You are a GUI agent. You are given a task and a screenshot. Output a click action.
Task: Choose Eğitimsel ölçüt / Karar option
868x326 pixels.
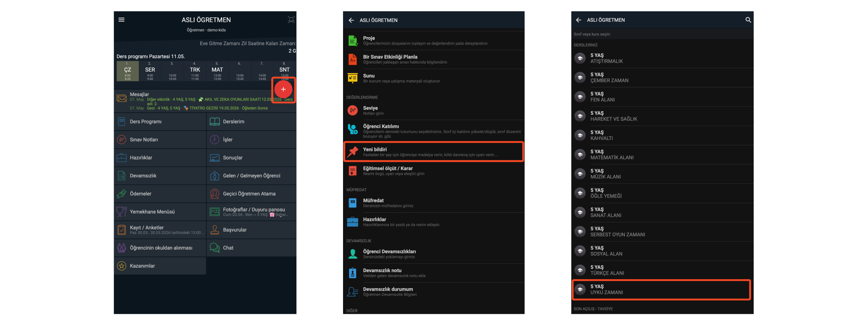coord(434,171)
